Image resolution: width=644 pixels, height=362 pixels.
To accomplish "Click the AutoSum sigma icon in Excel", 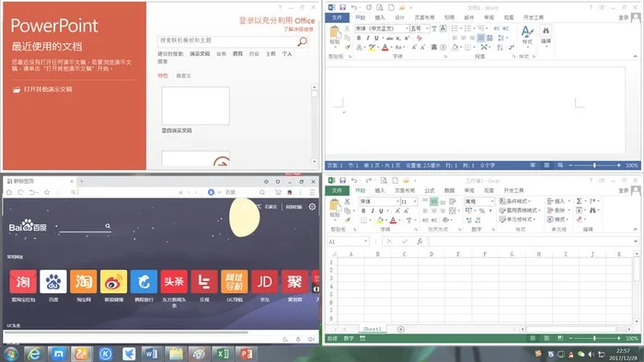I will tap(579, 201).
